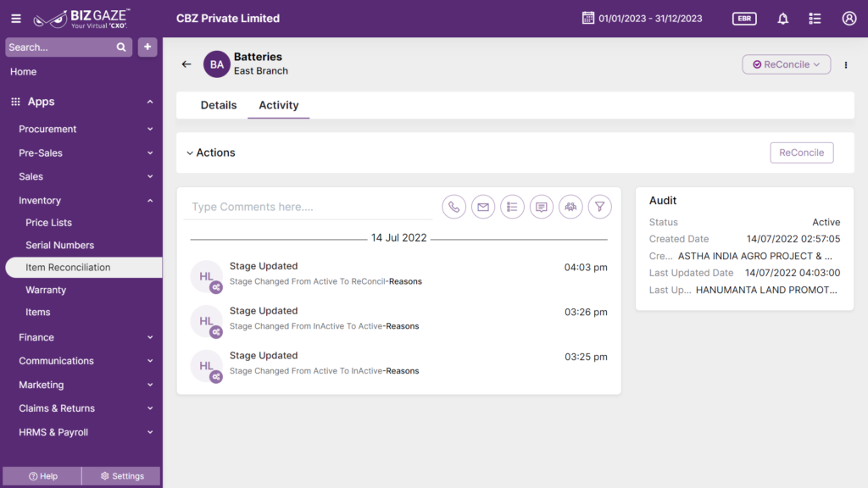Switch to the Details tab
Image resolution: width=868 pixels, height=488 pixels.
(219, 105)
